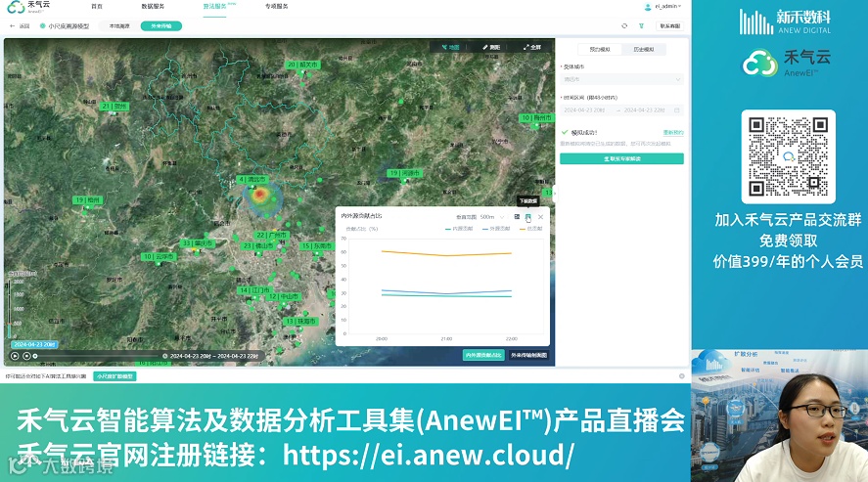This screenshot has height=482, width=868.
Task: Toggle the 内源贡献 legend series
Action: 459,228
